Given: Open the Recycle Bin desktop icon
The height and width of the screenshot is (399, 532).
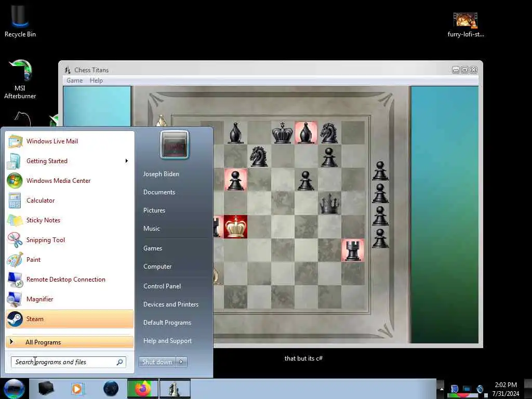Looking at the screenshot, I should coord(20,20).
